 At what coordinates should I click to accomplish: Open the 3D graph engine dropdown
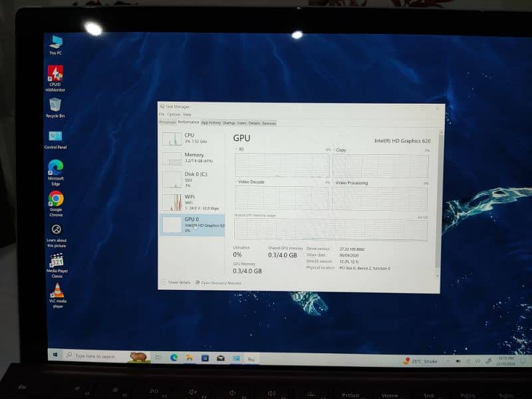click(242, 150)
